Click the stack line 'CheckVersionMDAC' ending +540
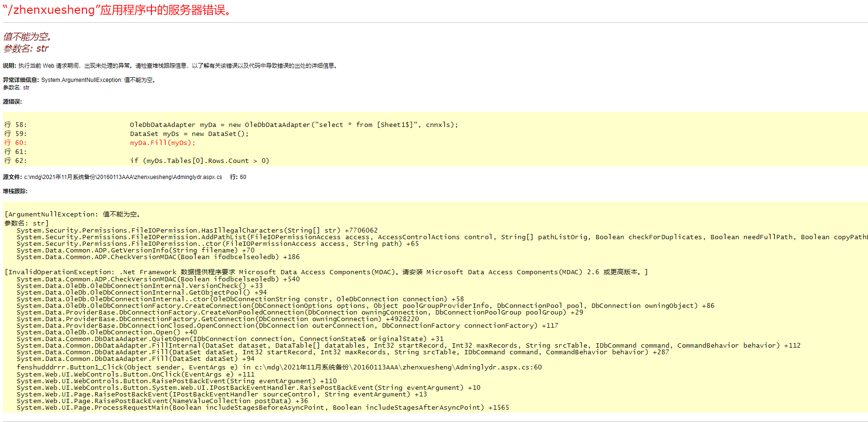The width and height of the screenshot is (868, 422). click(x=158, y=279)
